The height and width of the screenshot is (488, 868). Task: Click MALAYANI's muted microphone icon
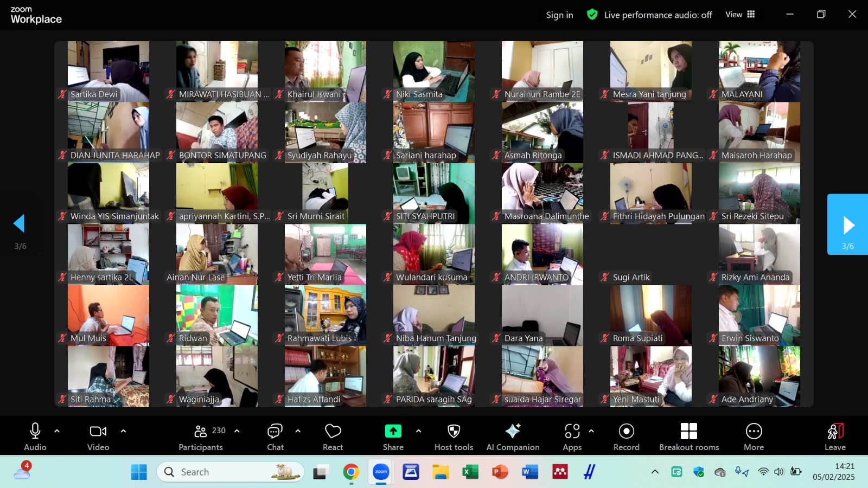coord(713,94)
